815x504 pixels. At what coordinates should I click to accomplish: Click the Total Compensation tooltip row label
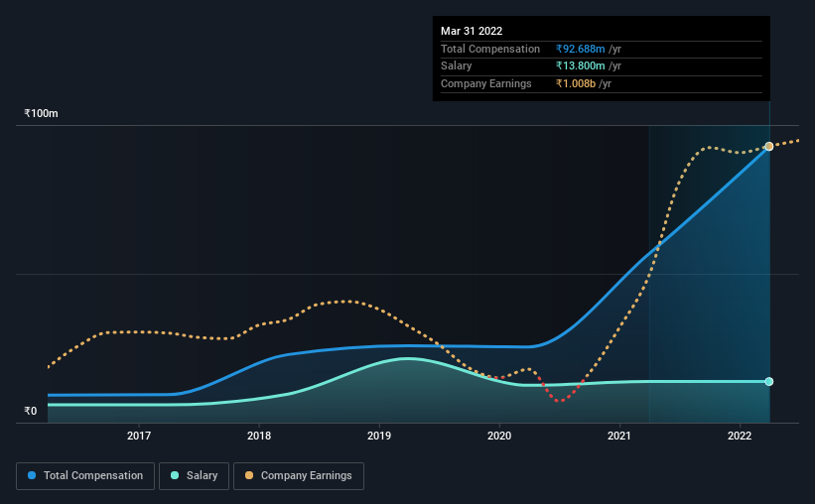coord(490,49)
